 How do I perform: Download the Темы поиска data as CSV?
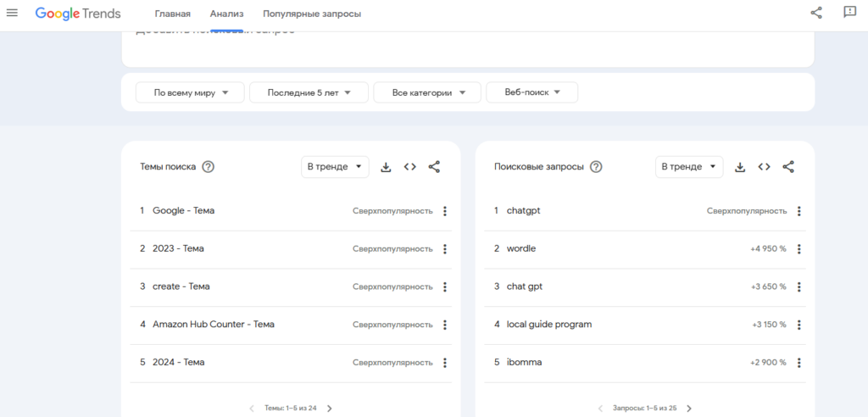pos(386,167)
